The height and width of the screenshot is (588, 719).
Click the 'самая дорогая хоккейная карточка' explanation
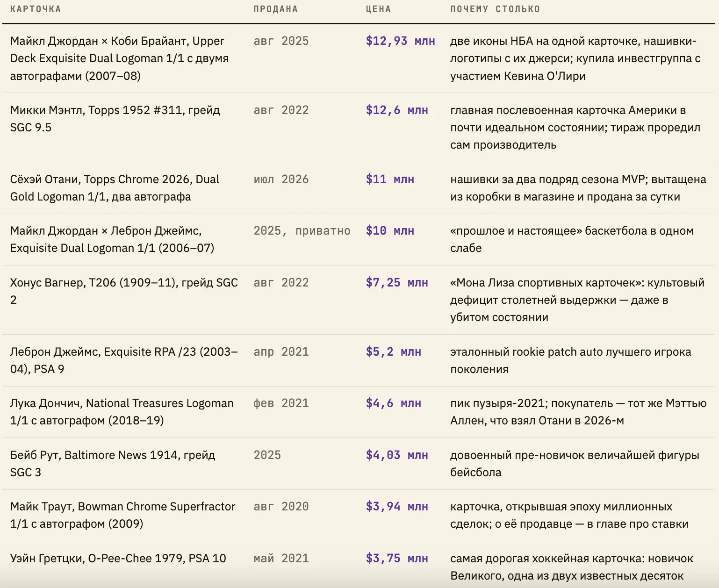[572, 567]
